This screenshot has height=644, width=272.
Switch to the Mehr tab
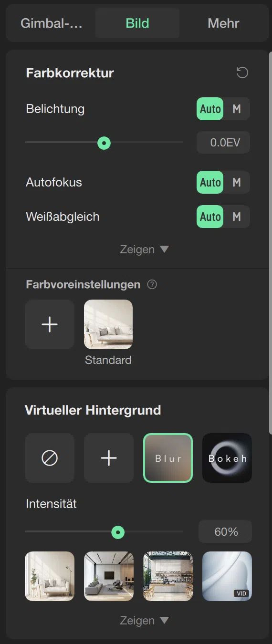[223, 23]
